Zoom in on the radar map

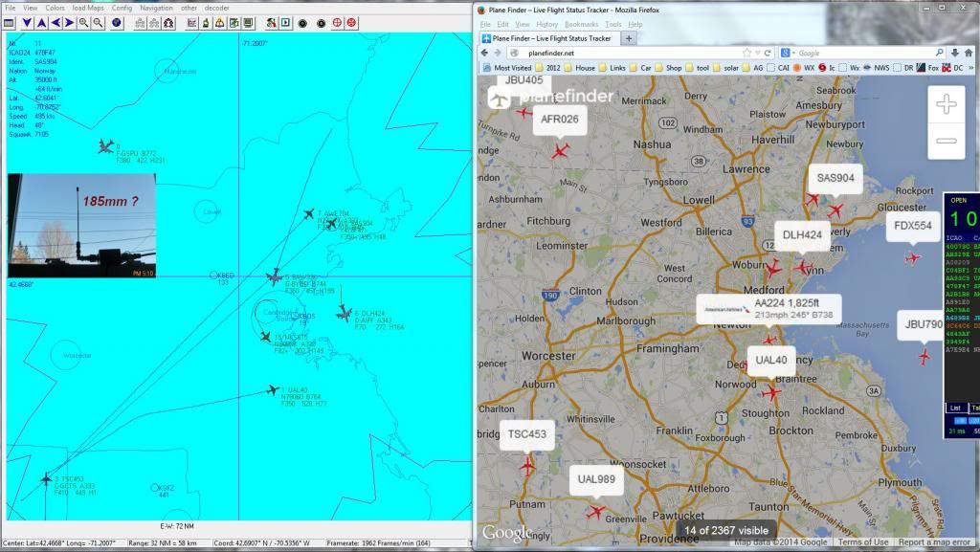[84, 23]
